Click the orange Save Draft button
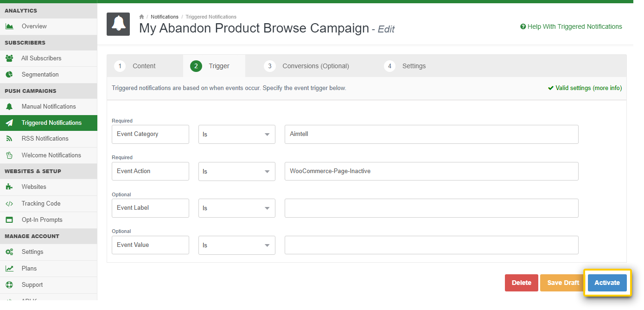644x310 pixels. 563,283
